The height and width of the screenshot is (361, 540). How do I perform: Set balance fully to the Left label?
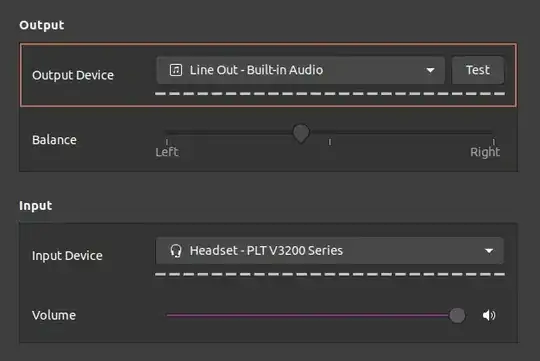pyautogui.click(x=167, y=152)
